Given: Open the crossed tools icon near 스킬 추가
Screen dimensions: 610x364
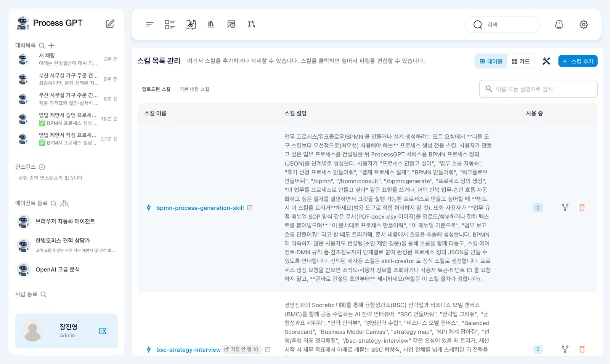Looking at the screenshot, I should 546,61.
